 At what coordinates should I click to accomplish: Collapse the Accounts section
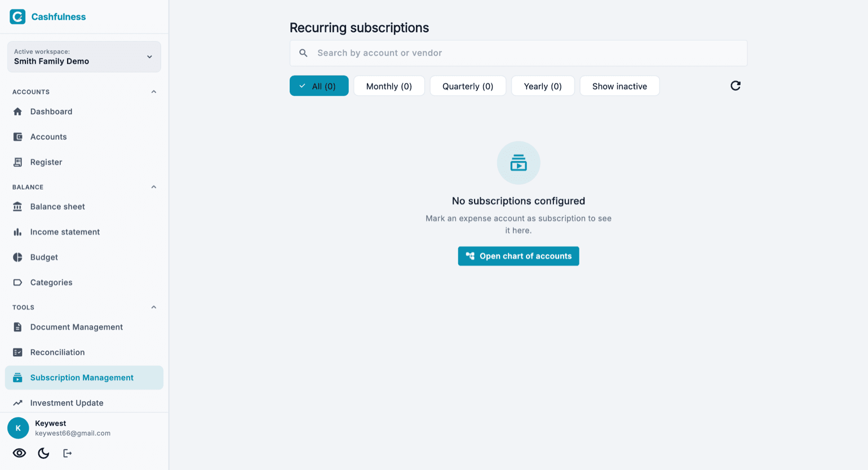click(154, 92)
